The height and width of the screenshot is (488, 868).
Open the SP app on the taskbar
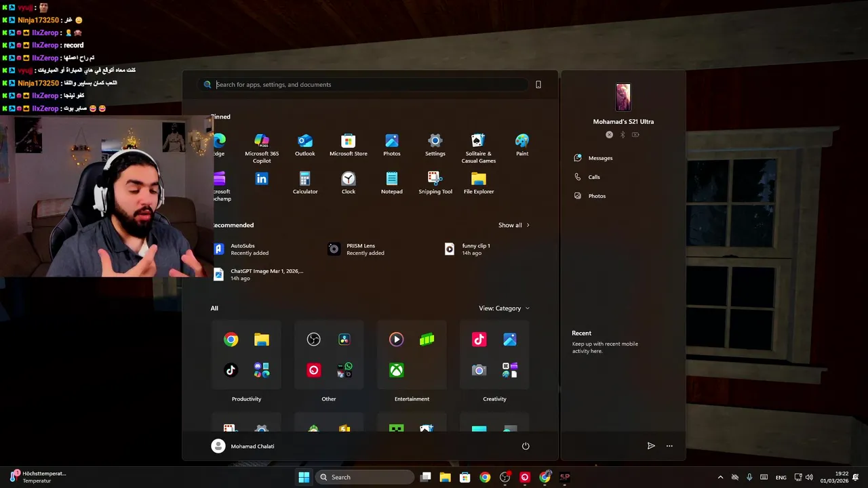point(564,477)
